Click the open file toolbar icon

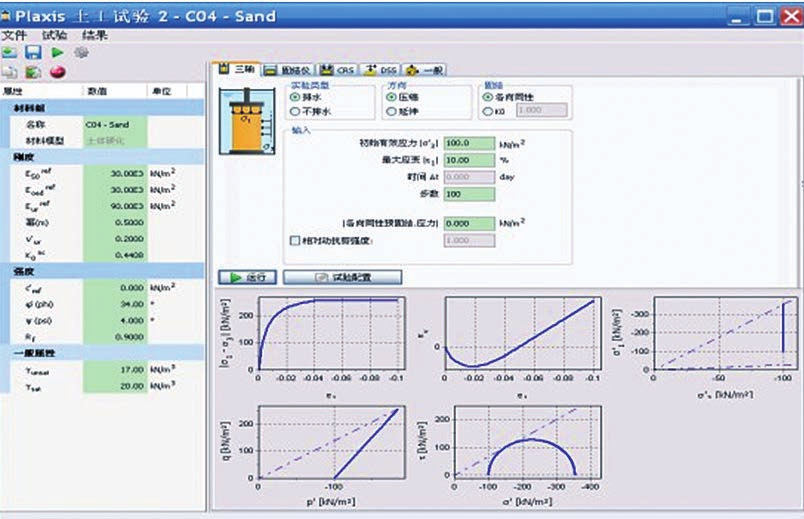tap(10, 52)
